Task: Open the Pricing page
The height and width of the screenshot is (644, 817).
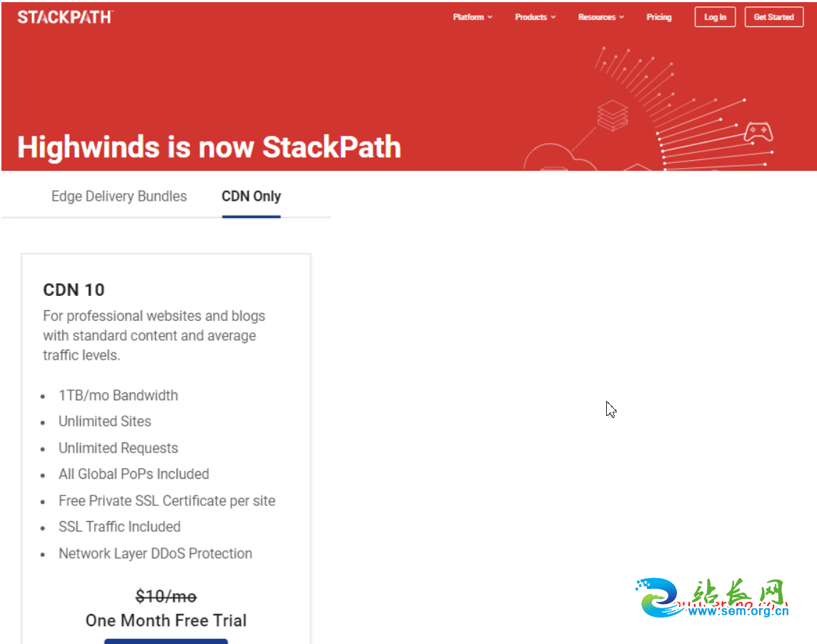Action: (x=659, y=17)
